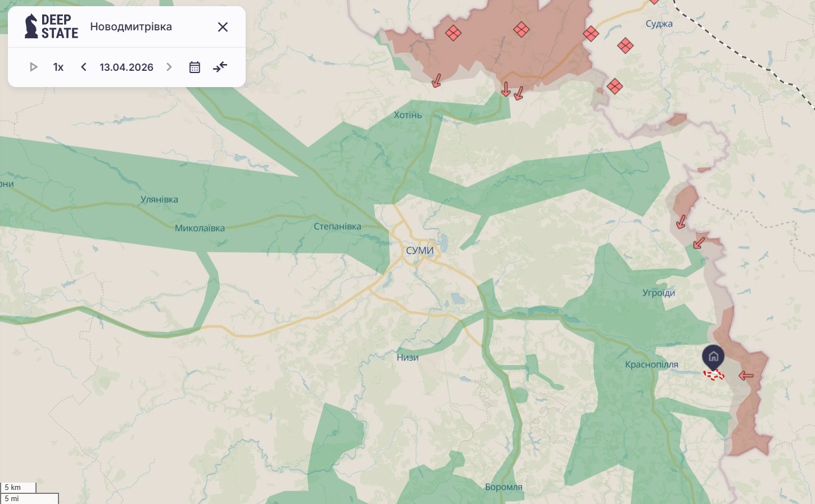
Task: Click the 13.04.2026 date field
Action: (x=126, y=67)
